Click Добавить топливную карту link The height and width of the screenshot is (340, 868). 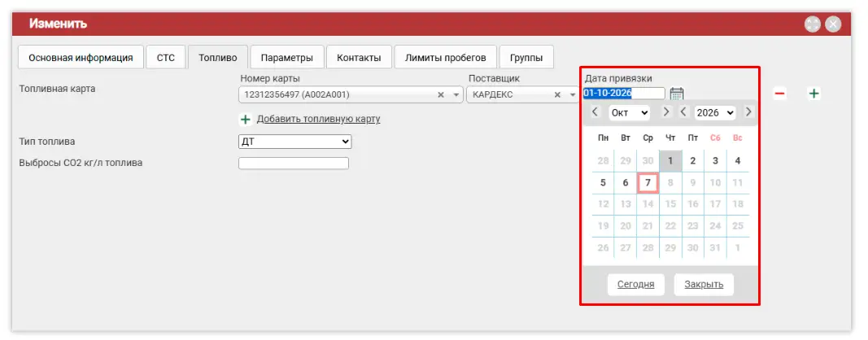(x=318, y=119)
